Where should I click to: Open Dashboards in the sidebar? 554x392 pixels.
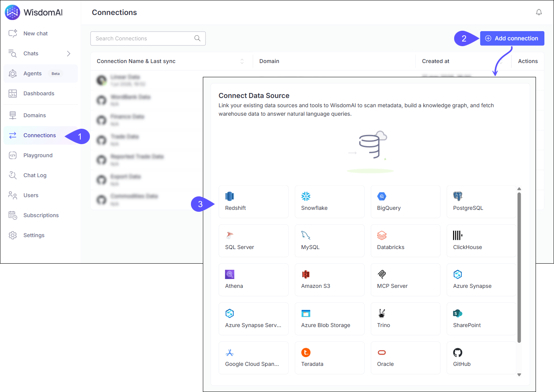tap(41, 93)
